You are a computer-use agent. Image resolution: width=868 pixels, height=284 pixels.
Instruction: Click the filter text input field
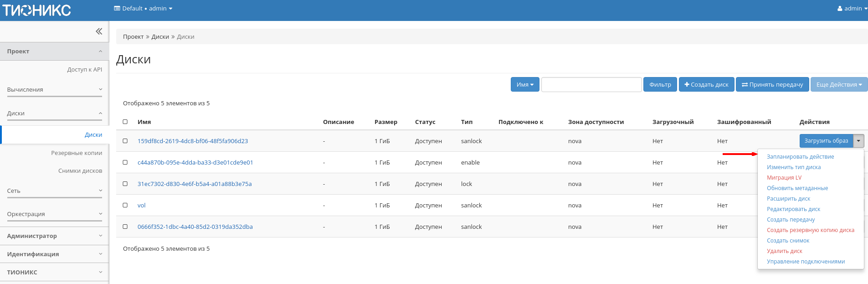[591, 84]
